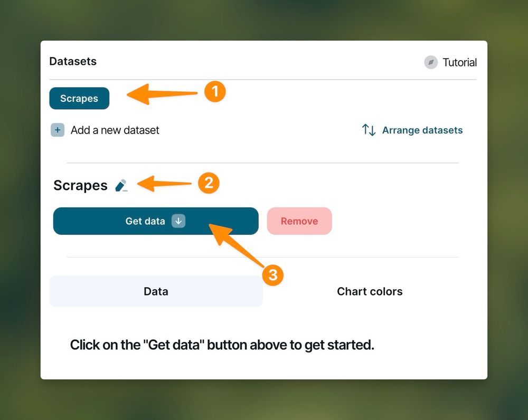Click the Datasets panel heading
Image resolution: width=528 pixels, height=420 pixels.
[73, 61]
